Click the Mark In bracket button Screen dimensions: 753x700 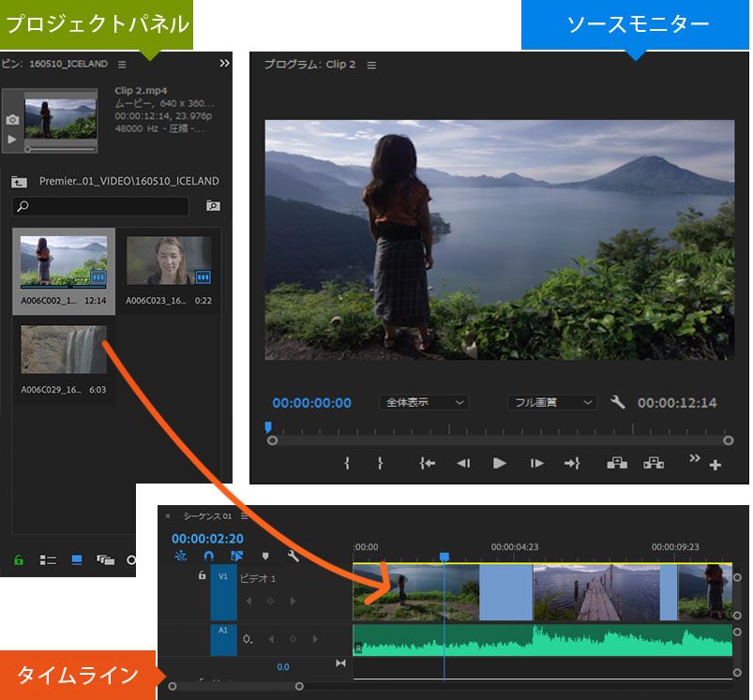(347, 463)
